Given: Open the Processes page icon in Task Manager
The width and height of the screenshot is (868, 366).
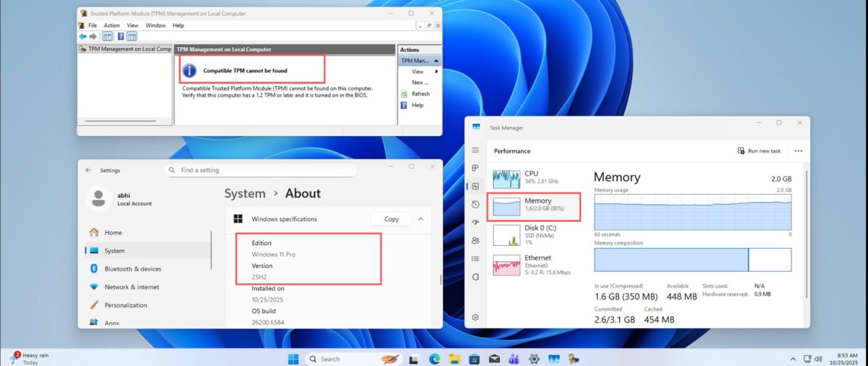Looking at the screenshot, I should tap(475, 169).
